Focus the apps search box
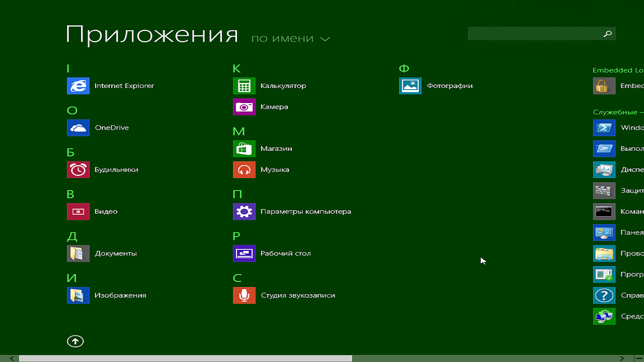The height and width of the screenshot is (362, 644). (542, 34)
